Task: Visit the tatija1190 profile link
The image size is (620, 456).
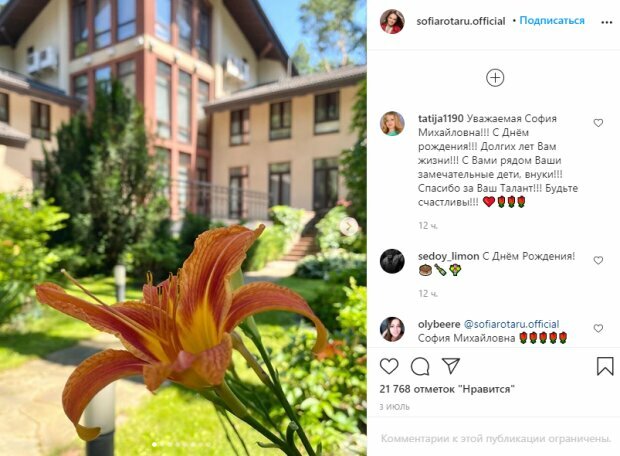Action: point(440,118)
